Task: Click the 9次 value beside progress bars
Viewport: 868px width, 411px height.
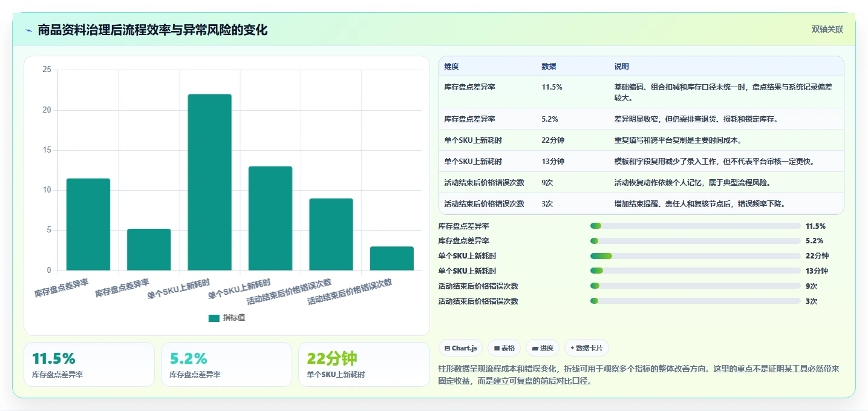Action: click(812, 286)
